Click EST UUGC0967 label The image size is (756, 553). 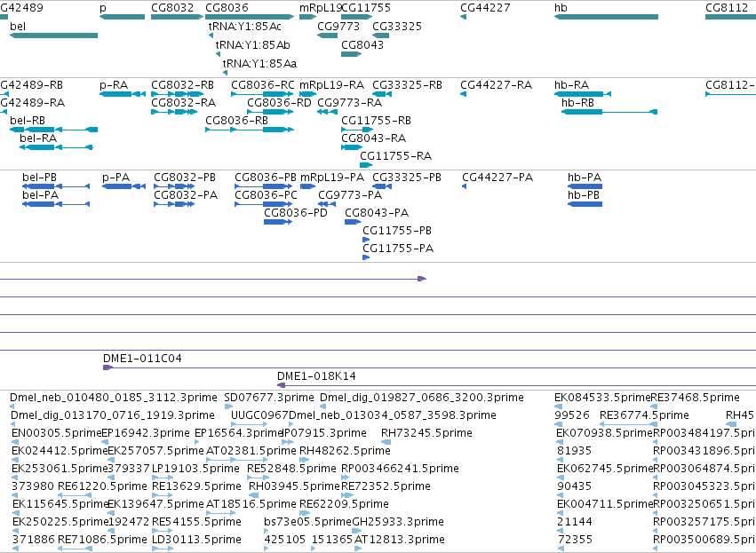tap(259, 415)
